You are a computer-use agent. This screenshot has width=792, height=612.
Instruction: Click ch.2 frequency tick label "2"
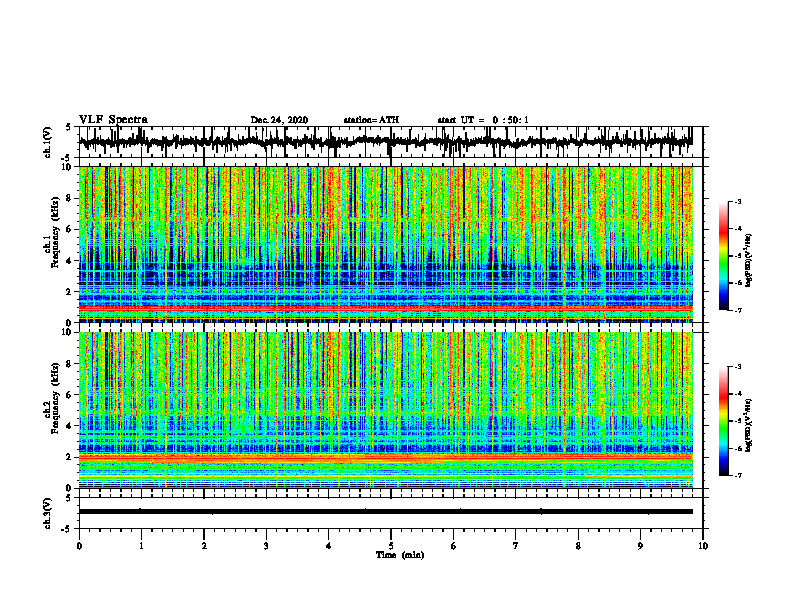click(x=70, y=457)
